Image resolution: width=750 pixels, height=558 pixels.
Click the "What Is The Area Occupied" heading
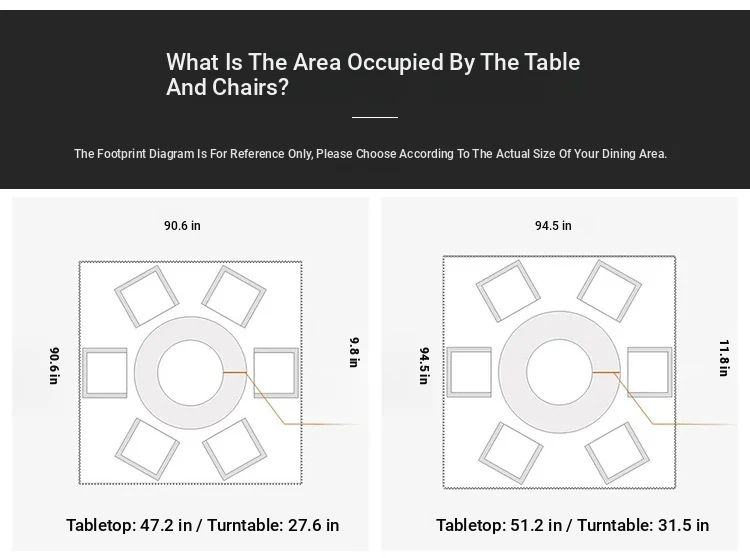pos(373,75)
